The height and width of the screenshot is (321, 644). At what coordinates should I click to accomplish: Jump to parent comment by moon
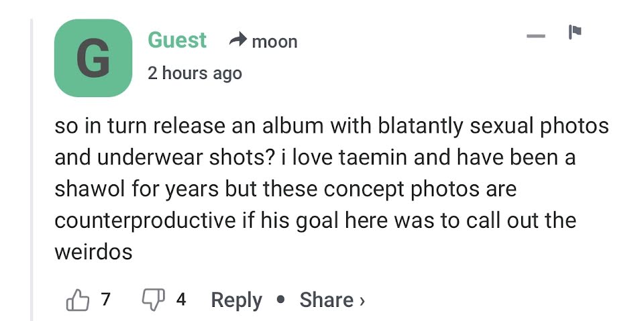point(274,42)
